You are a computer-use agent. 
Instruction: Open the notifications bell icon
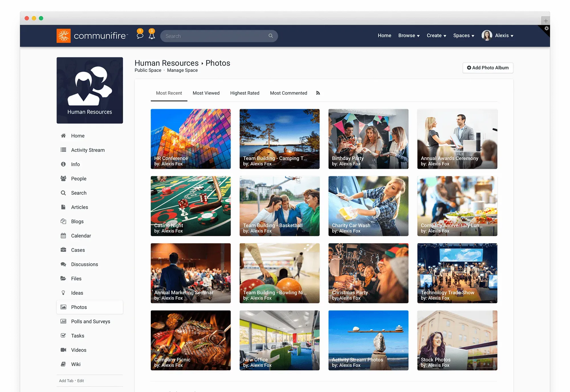[152, 35]
